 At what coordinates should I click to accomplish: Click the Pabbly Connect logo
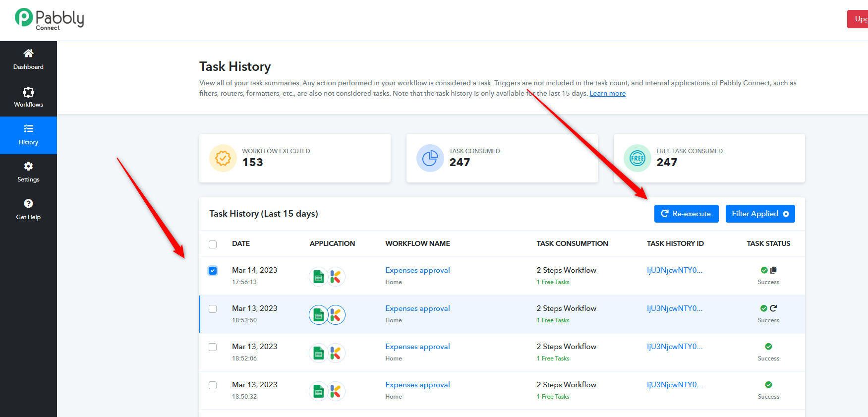49,19
